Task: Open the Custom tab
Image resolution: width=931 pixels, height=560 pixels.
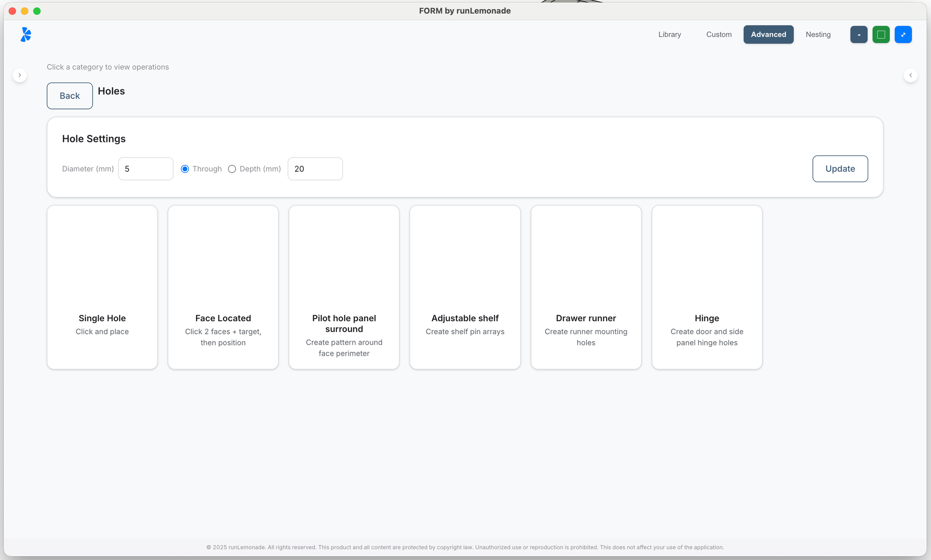Action: click(x=719, y=34)
